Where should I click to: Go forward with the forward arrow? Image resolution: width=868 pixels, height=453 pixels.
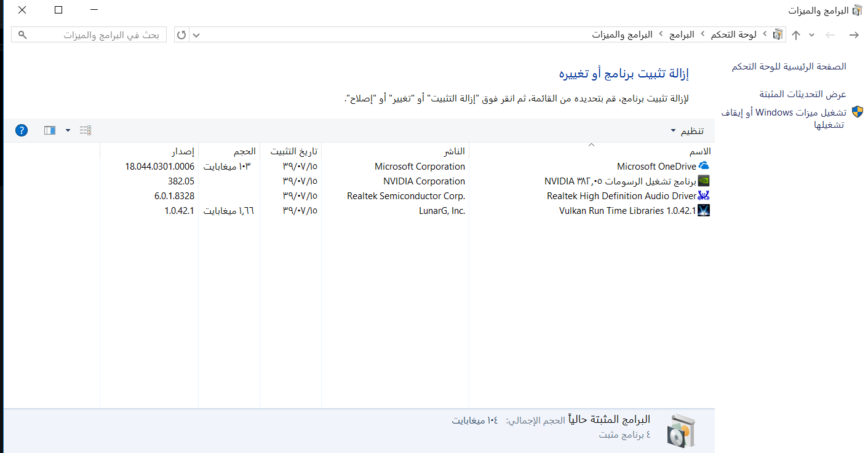point(830,35)
